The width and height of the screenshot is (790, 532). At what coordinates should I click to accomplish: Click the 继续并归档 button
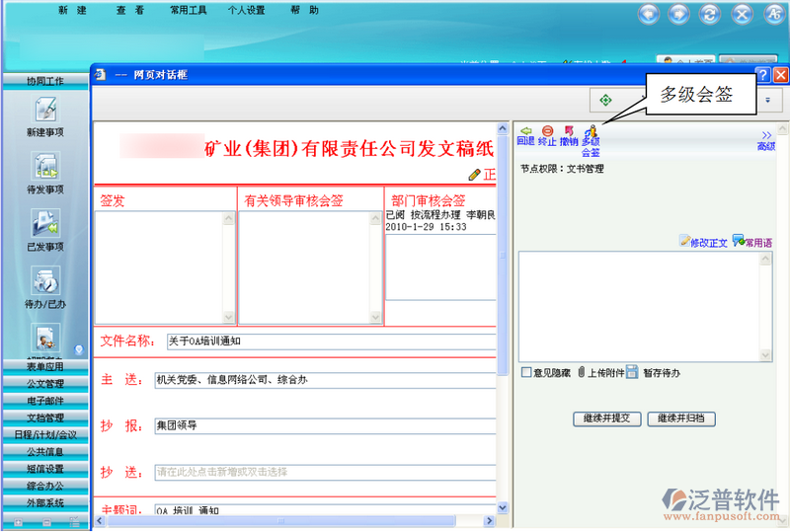[x=680, y=418]
